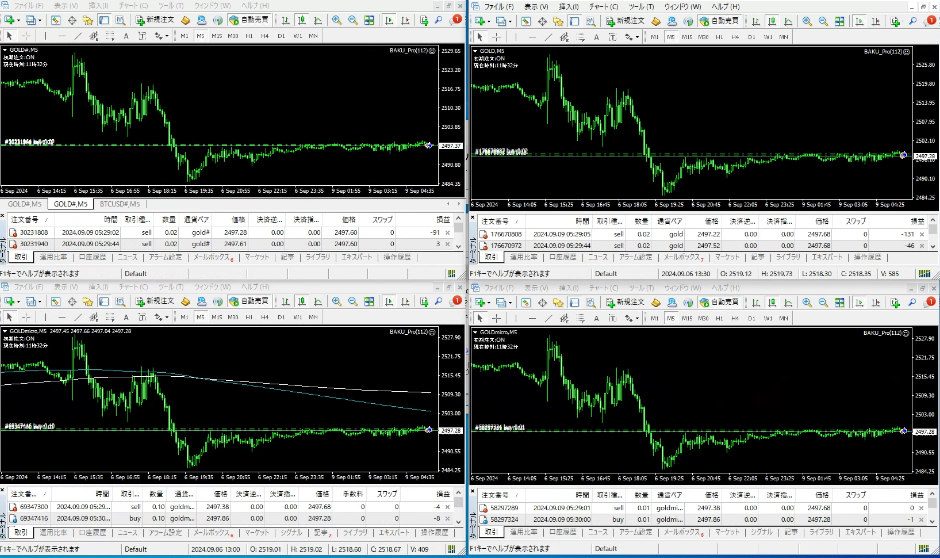Screen dimensions: 940x558
Task: Open ファイル menu in top-left window
Action: tap(28, 5)
